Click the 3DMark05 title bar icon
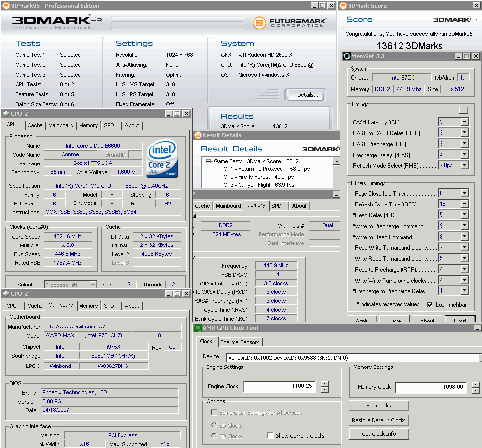 pyautogui.click(x=6, y=6)
